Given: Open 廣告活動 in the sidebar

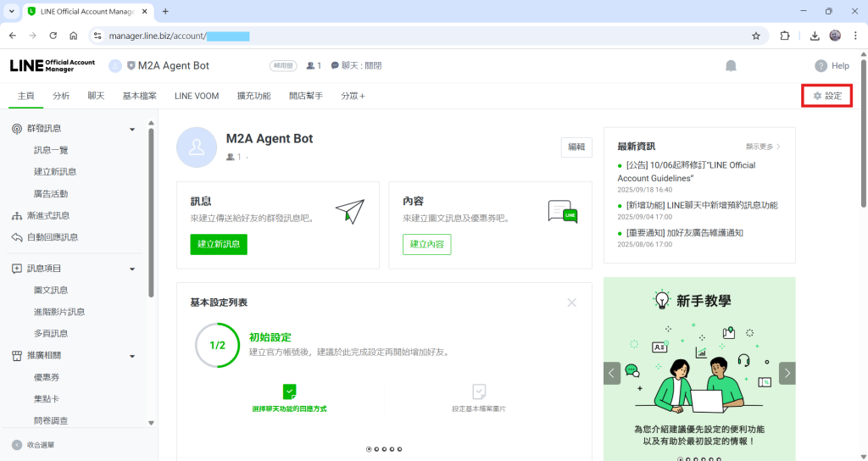Looking at the screenshot, I should click(x=51, y=194).
